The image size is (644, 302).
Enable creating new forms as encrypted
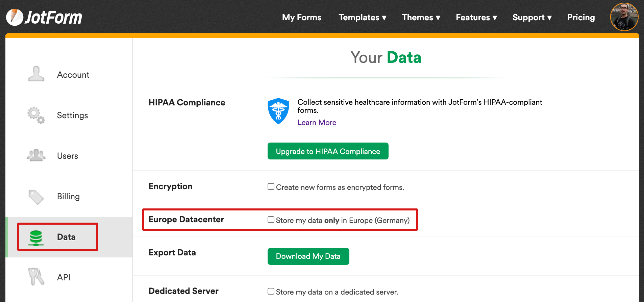[x=271, y=186]
